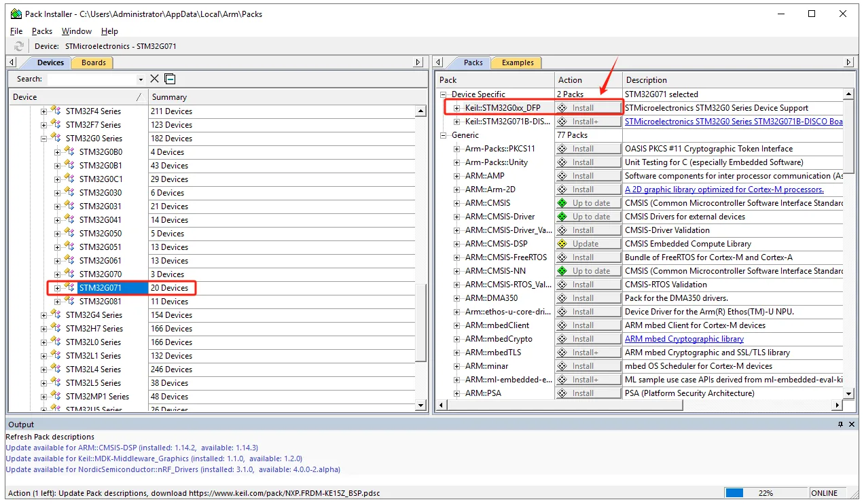The height and width of the screenshot is (504, 864).
Task: Click the refresh icon in the toolbar
Action: 18,46
